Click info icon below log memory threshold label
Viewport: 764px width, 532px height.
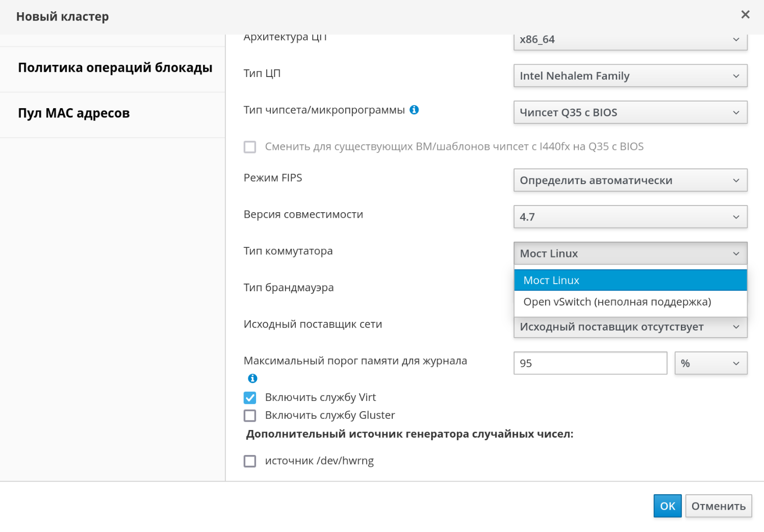pos(252,378)
